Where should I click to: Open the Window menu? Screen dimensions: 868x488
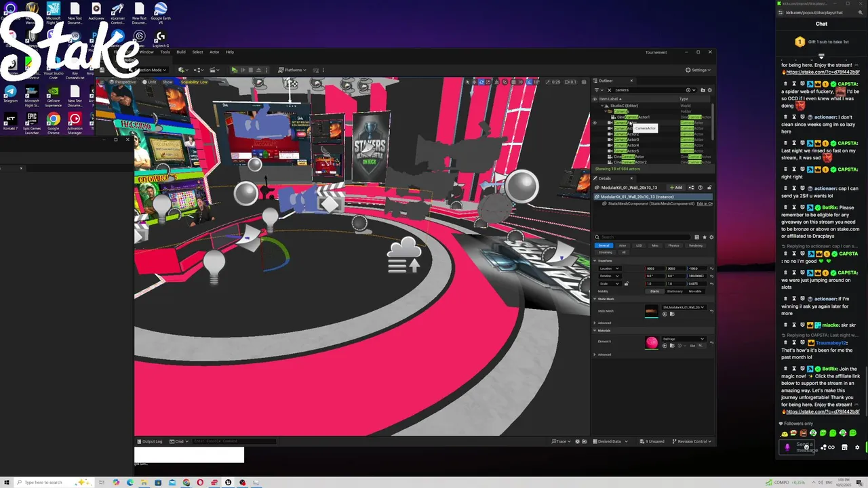[146, 52]
